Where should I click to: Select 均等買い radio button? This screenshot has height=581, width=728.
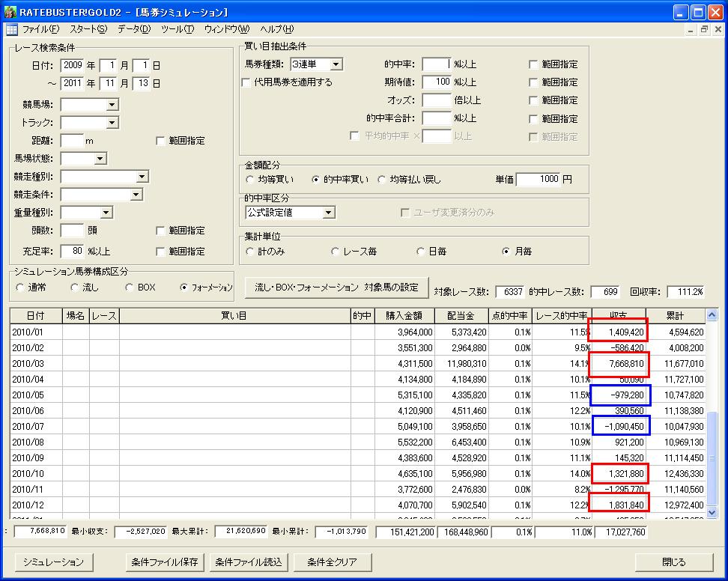[250, 180]
